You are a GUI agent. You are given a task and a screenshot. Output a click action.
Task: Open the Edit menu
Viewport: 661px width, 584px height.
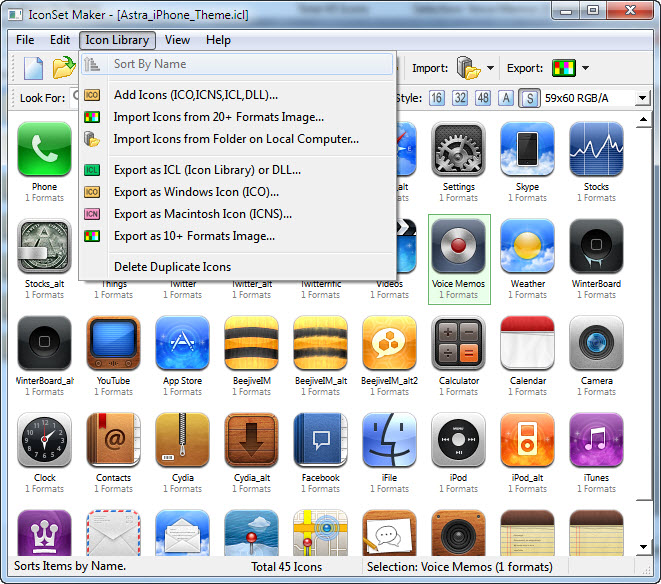(x=60, y=40)
